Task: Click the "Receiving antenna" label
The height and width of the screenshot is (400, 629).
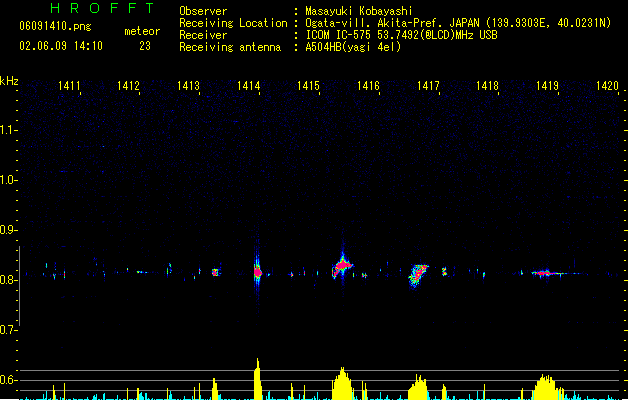Action: coord(230,47)
